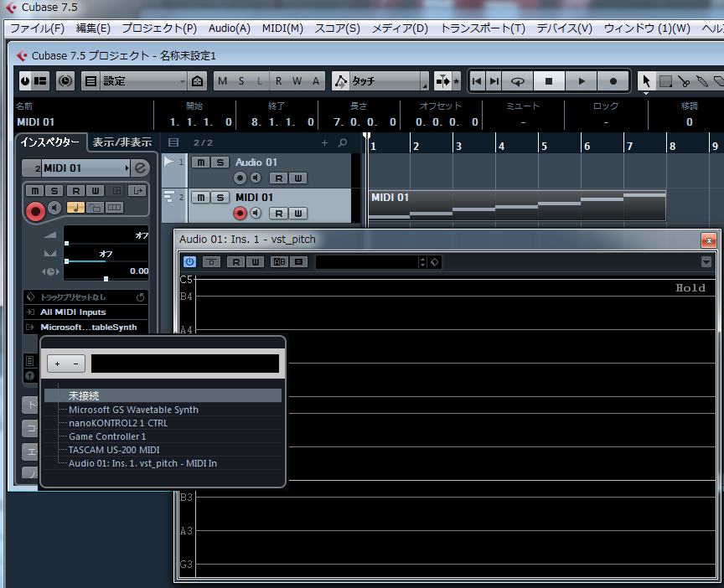The height and width of the screenshot is (588, 724).
Task: Open the プロジェクト(P) menu
Action: pos(159,28)
